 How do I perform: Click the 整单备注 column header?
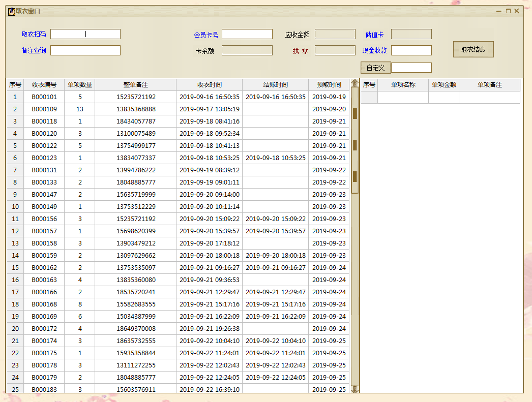pyautogui.click(x=136, y=85)
